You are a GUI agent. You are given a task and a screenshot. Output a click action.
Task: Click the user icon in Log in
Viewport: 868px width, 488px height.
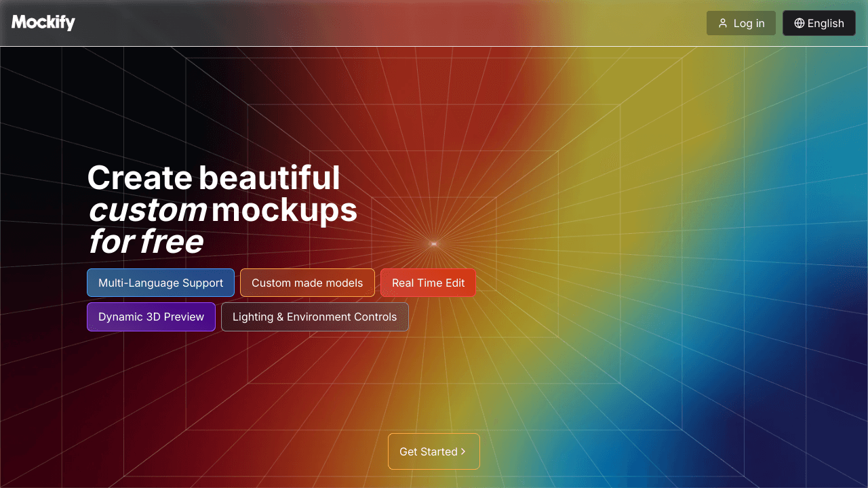723,23
